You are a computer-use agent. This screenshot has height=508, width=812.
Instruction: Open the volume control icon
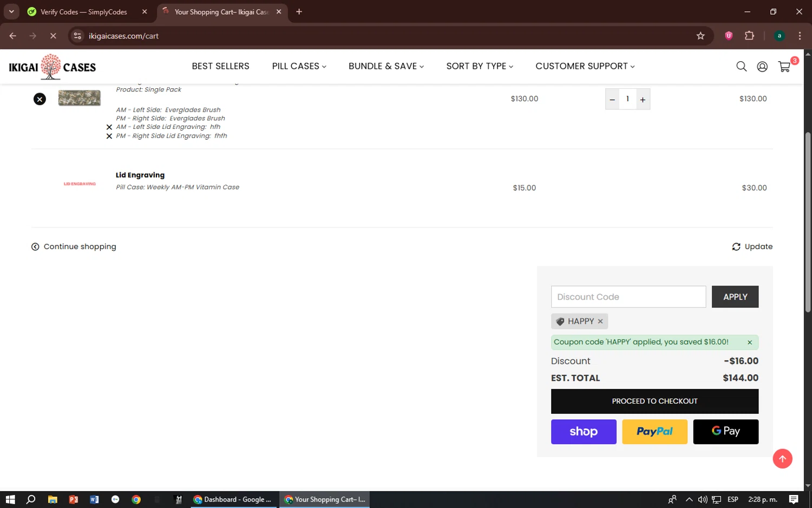click(702, 499)
